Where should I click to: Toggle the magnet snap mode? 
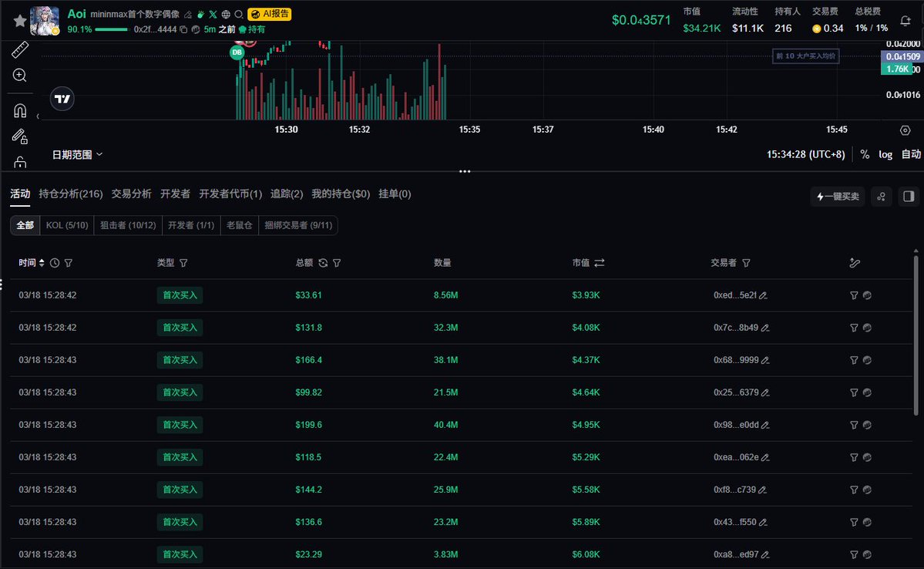tap(20, 110)
